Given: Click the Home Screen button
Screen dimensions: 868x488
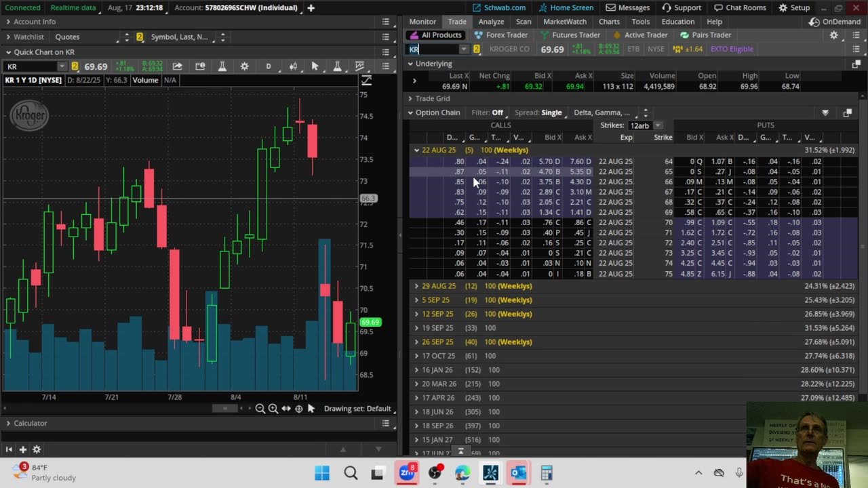Looking at the screenshot, I should point(566,7).
